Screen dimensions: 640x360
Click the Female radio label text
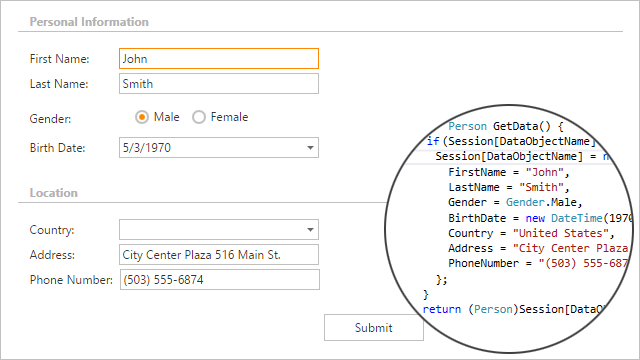coord(229,117)
